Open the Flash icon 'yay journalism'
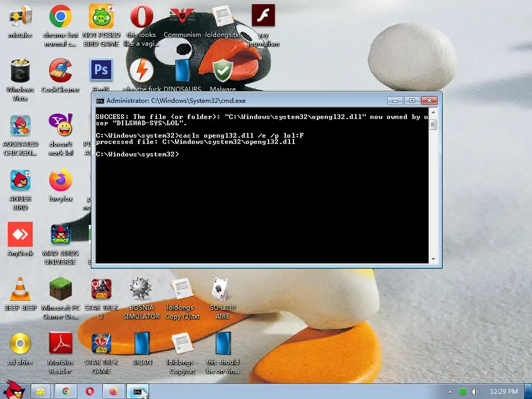 click(x=263, y=16)
